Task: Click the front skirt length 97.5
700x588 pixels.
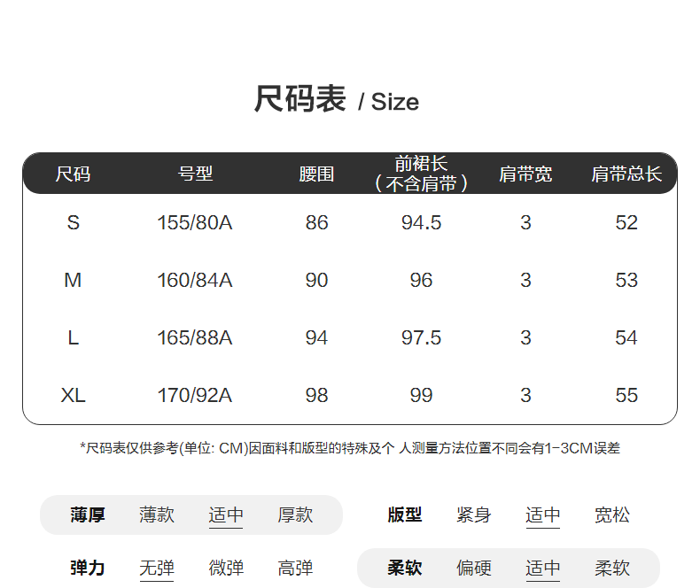Action: point(421,338)
